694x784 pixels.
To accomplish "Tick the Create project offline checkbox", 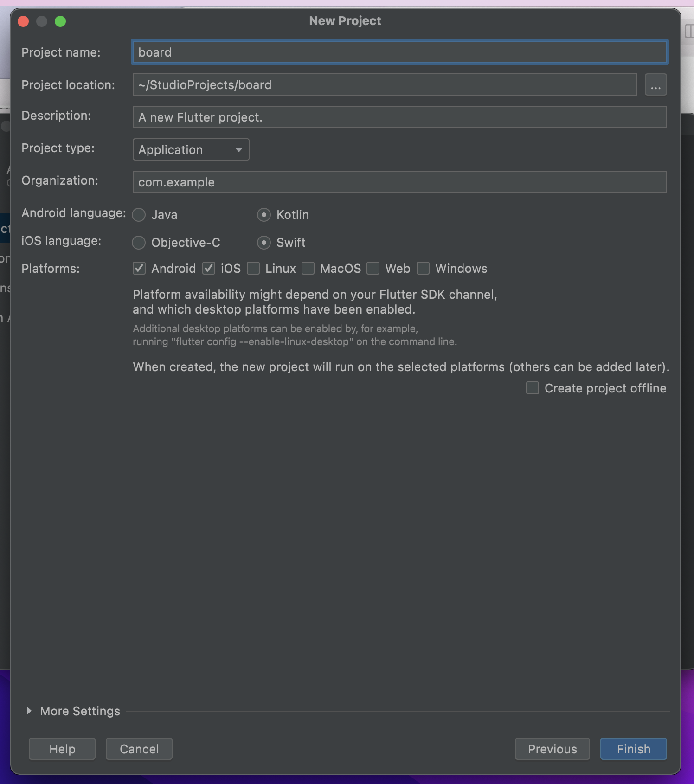I will [533, 388].
